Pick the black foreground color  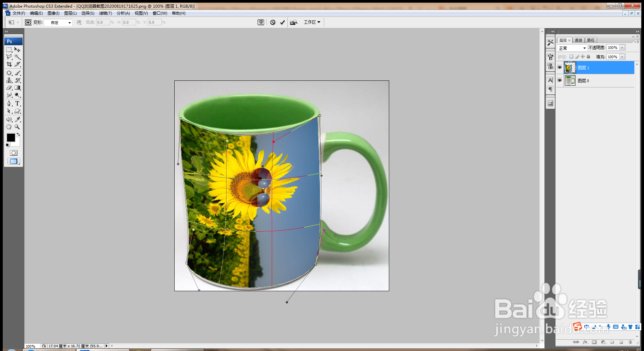[10, 137]
